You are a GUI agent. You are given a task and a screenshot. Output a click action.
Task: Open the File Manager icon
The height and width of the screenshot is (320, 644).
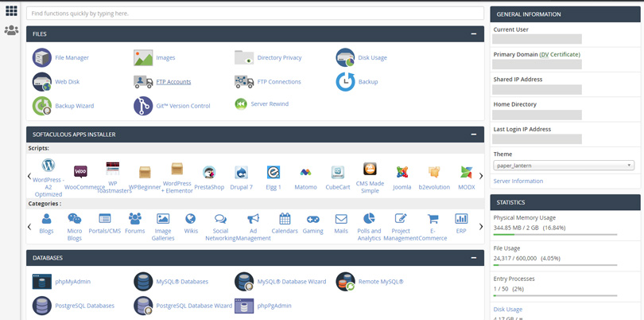click(x=41, y=58)
